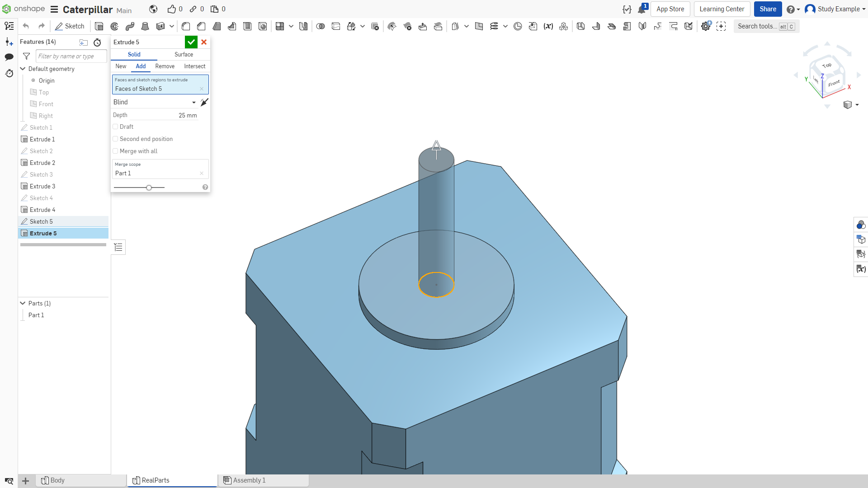Open transform tools dropdown arrow
The height and width of the screenshot is (488, 868).
pos(363,26)
